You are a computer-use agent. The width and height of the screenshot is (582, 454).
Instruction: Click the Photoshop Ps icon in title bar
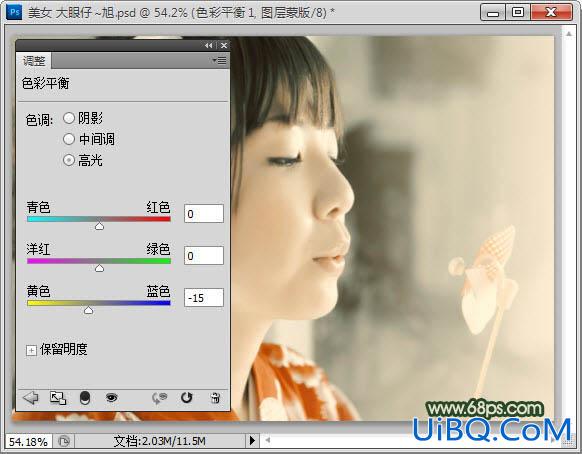click(14, 12)
